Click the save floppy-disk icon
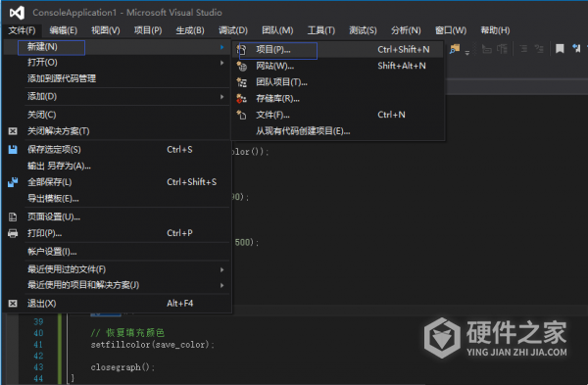This screenshot has width=588, height=385. (13, 150)
